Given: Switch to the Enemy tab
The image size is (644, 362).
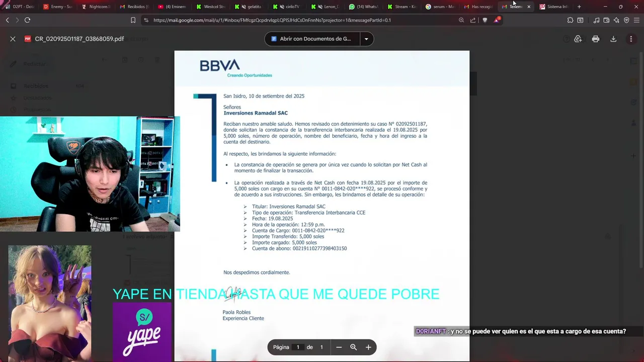Looking at the screenshot, I should tap(58, 7).
